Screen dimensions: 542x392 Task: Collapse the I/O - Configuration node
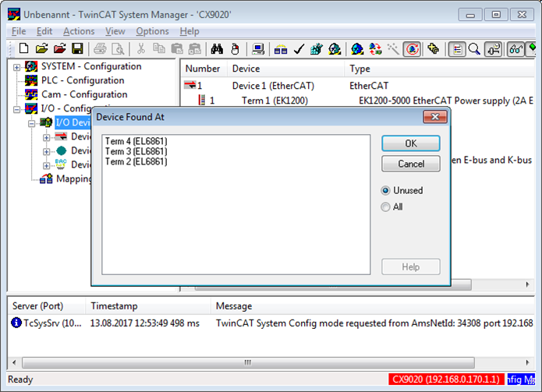pos(16,109)
